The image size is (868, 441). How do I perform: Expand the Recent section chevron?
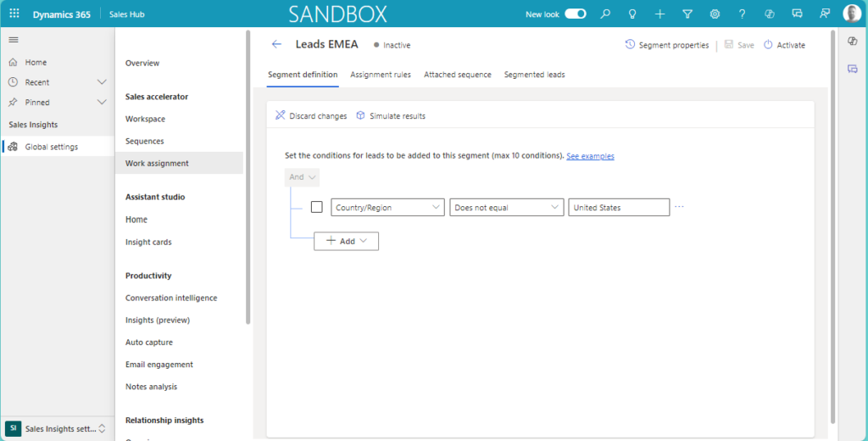point(102,82)
